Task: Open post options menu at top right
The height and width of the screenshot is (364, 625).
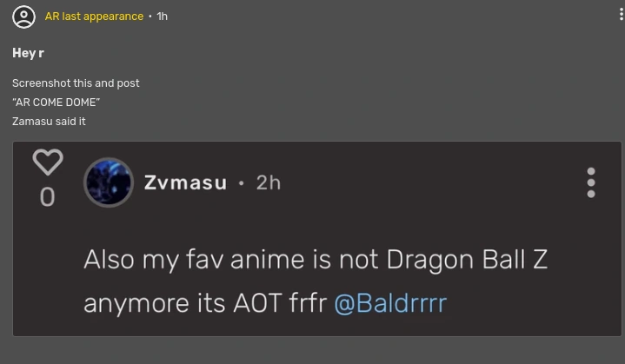Action: [x=621, y=16]
